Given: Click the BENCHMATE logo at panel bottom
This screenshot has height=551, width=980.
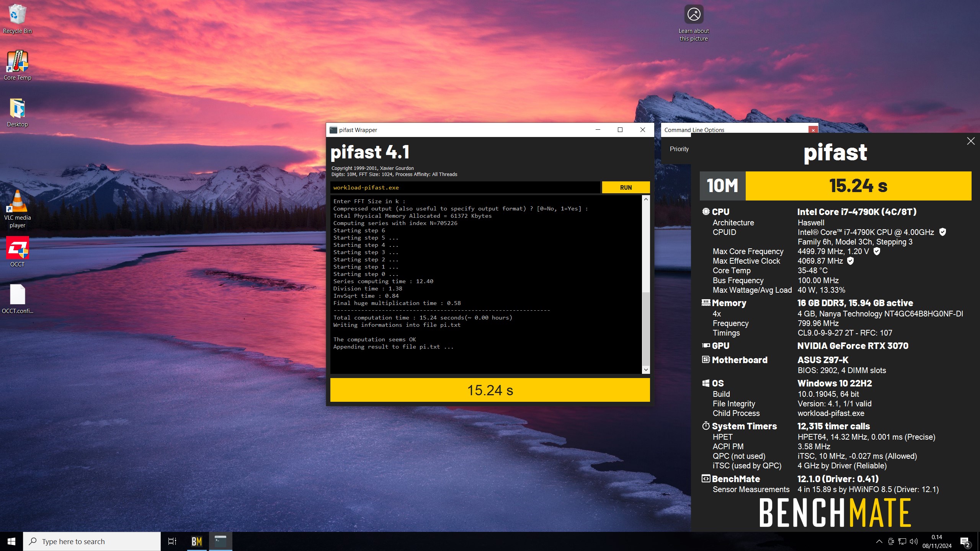Looking at the screenshot, I should (835, 513).
